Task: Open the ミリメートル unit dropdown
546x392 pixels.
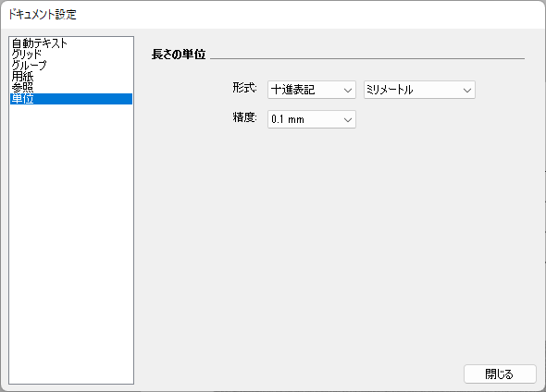Action: point(419,90)
